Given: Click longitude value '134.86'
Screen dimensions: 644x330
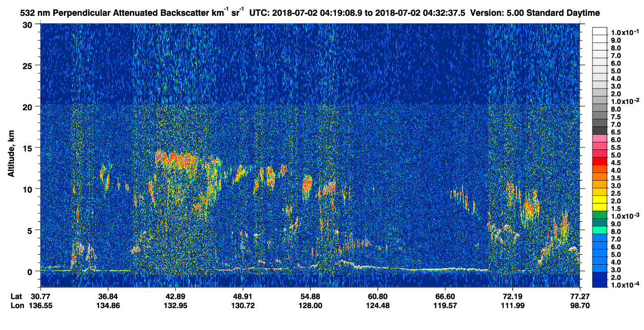Looking at the screenshot, I should coord(107,305).
